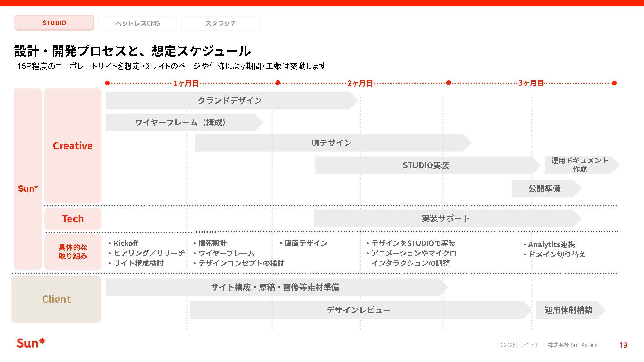The image size is (644, 362).
Task: Click the Tech row header
Action: click(x=73, y=219)
